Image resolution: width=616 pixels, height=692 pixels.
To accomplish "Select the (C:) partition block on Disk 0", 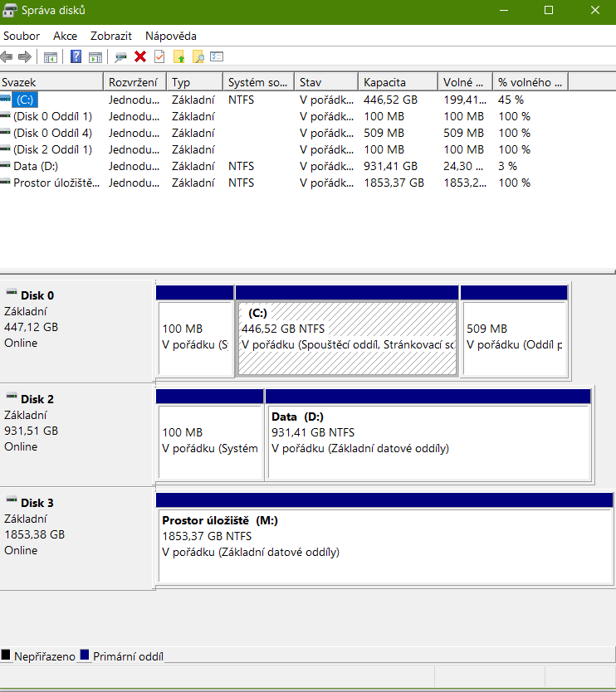I will 347,338.
